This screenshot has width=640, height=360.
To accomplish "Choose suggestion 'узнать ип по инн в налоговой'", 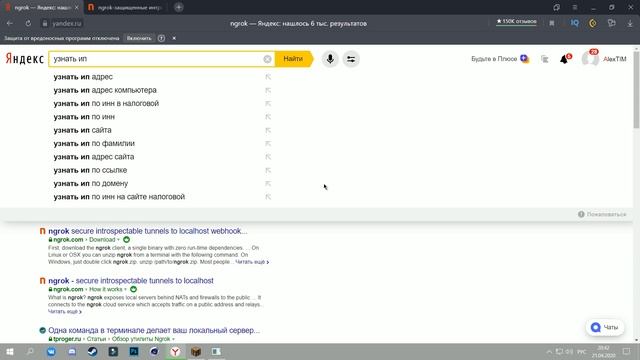I will (x=106, y=104).
